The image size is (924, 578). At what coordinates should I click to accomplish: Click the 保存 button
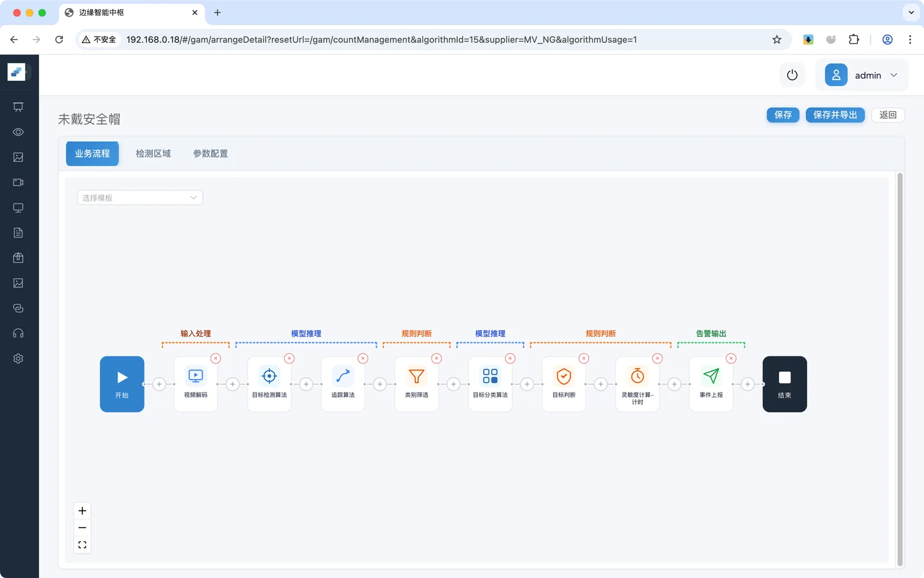(x=783, y=115)
